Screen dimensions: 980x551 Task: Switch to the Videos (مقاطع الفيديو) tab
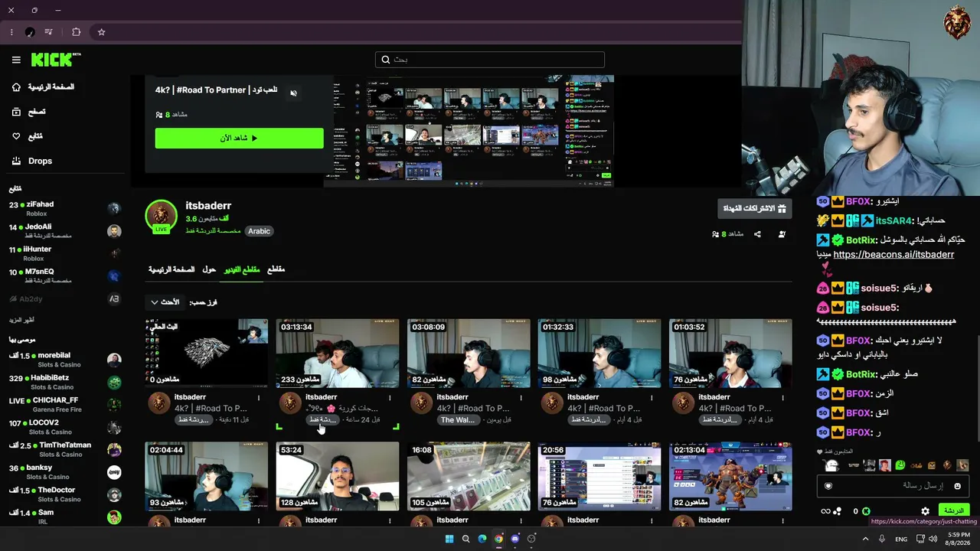tap(242, 269)
